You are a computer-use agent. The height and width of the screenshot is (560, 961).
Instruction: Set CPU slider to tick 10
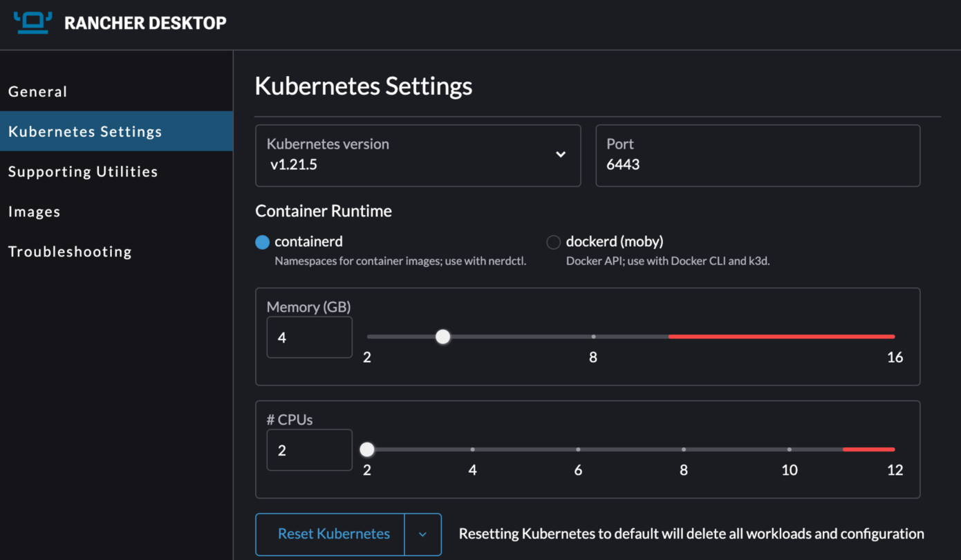point(790,449)
